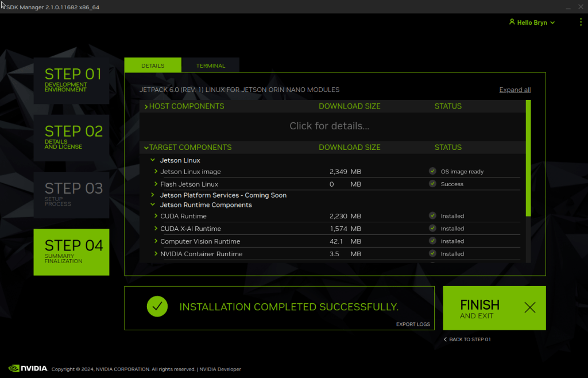The image size is (588, 378).
Task: Click the green success checkmark circle icon
Action: coord(157,307)
